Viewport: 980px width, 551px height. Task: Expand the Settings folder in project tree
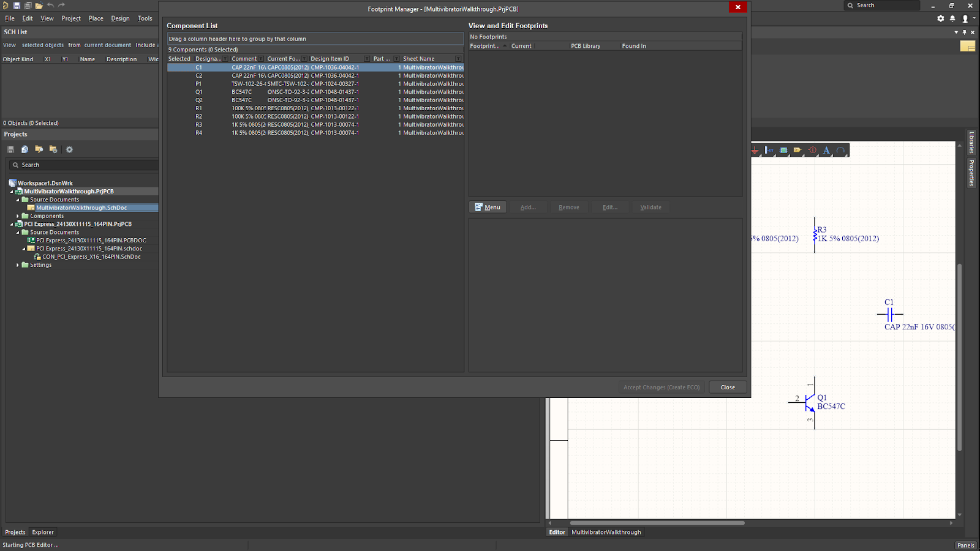(x=18, y=265)
